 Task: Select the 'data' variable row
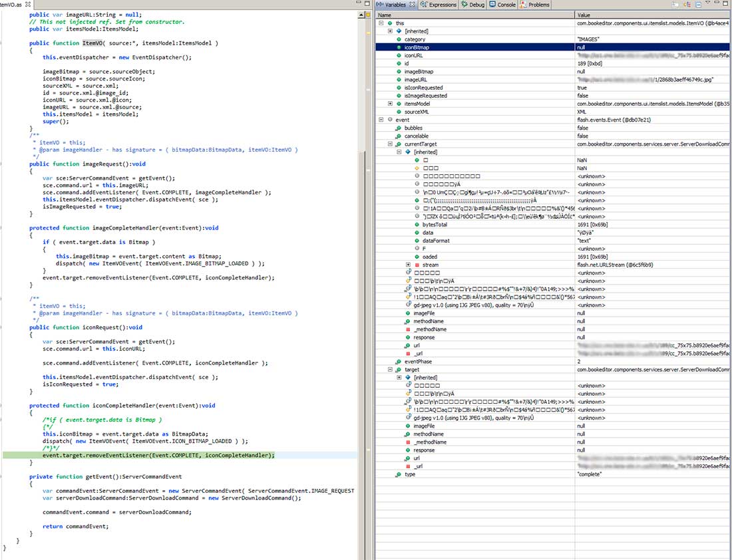pos(553,232)
